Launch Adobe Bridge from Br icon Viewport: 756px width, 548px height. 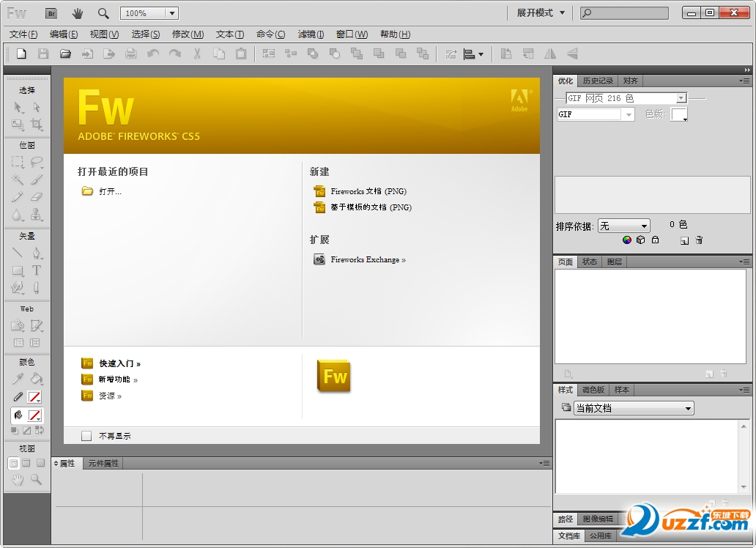pyautogui.click(x=51, y=13)
